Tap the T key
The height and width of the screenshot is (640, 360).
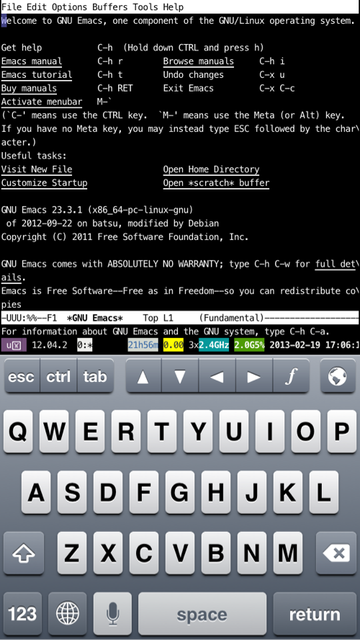click(x=162, y=431)
